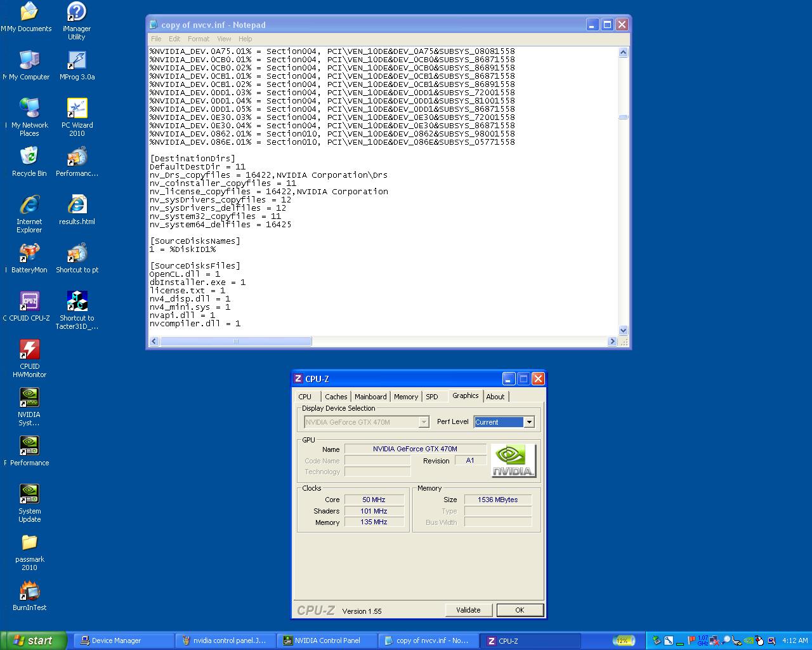Image resolution: width=812 pixels, height=650 pixels.
Task: Switch to the Mainboard tab
Action: point(370,397)
